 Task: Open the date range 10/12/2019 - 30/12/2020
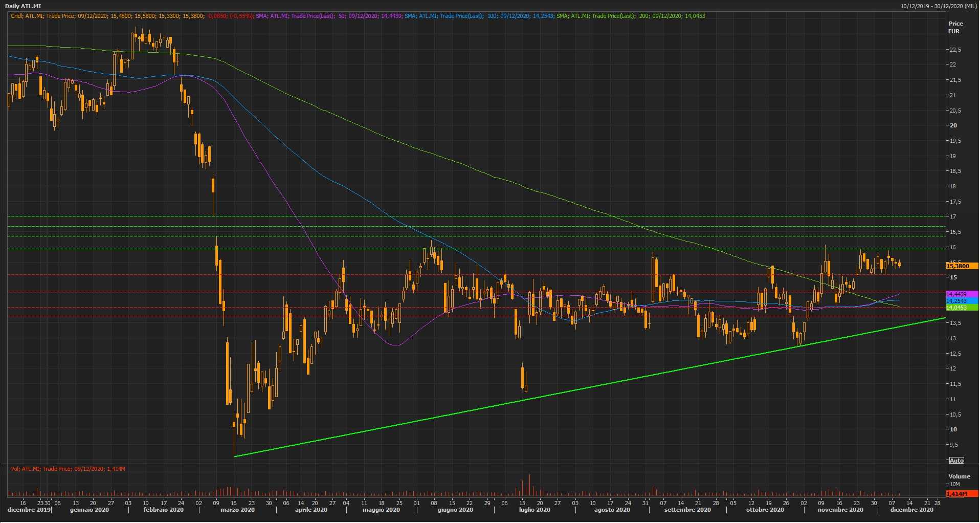coord(938,6)
